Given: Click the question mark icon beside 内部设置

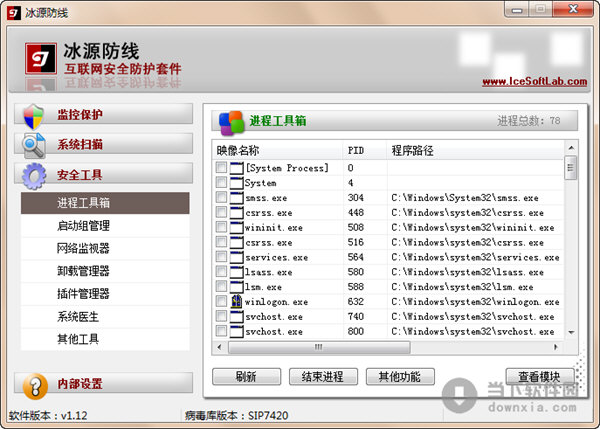Looking at the screenshot, I should [x=34, y=385].
